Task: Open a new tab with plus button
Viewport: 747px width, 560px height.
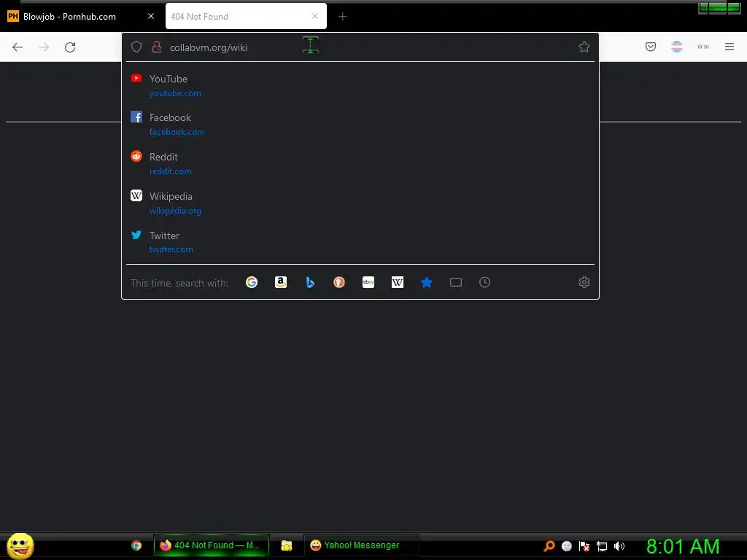Action: tap(343, 17)
